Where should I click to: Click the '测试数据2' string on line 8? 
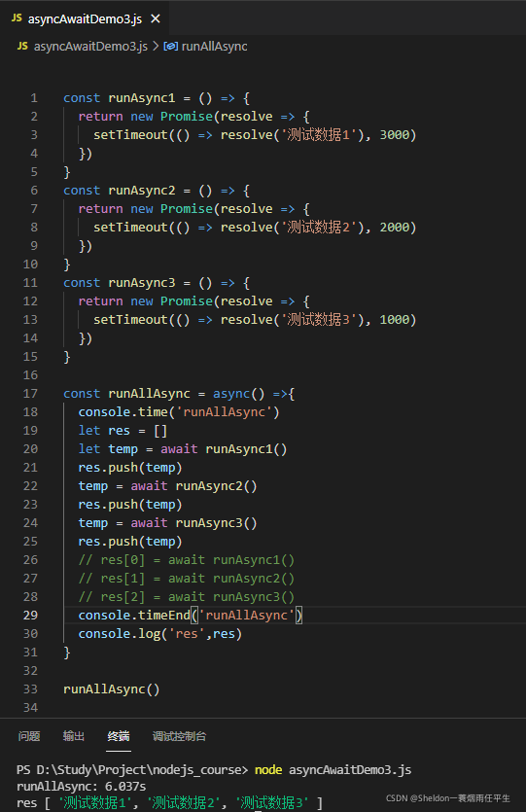pyautogui.click(x=319, y=227)
